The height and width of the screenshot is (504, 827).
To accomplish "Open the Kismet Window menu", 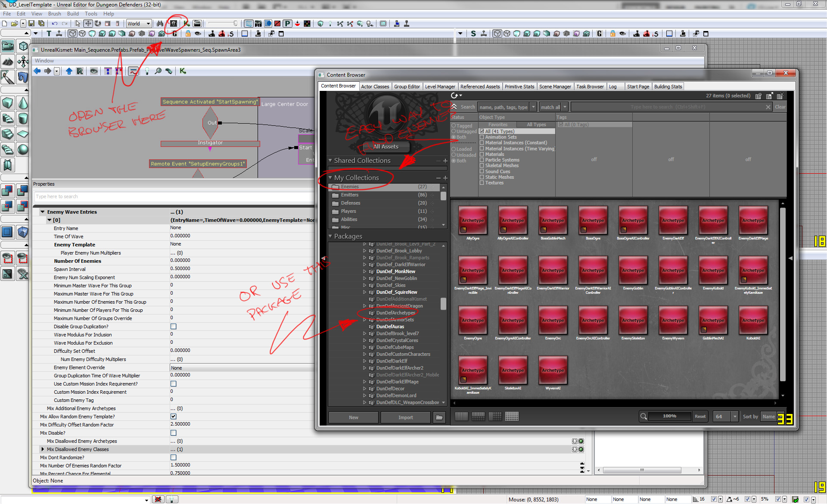I will point(44,61).
